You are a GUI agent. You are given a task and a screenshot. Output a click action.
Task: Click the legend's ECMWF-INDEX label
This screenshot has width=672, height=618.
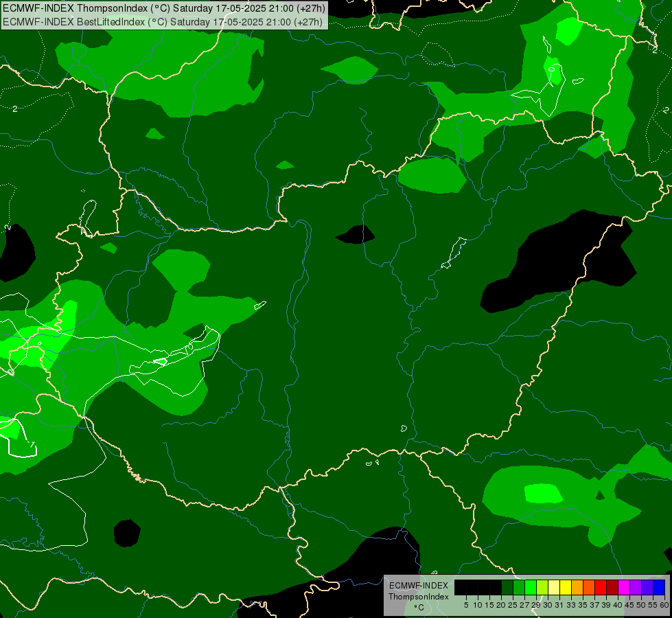[419, 586]
